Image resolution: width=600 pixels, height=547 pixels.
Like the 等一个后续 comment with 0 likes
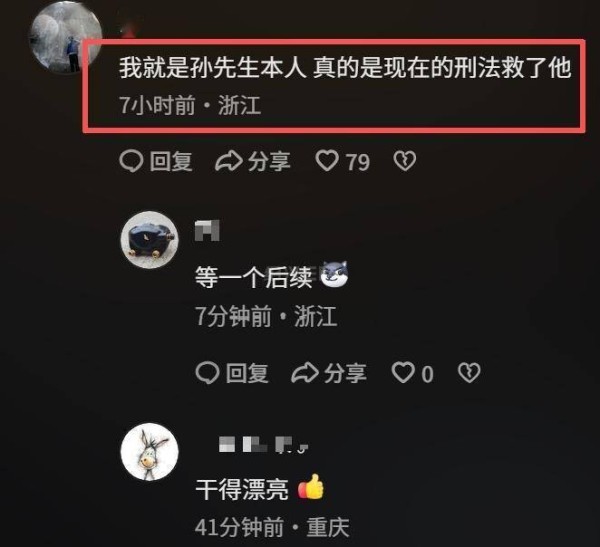coord(403,373)
